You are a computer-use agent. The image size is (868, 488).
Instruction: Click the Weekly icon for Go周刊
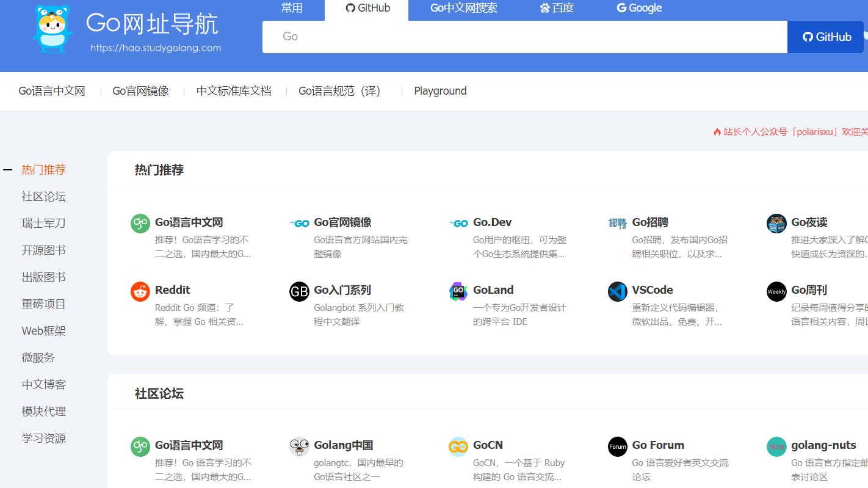(776, 291)
